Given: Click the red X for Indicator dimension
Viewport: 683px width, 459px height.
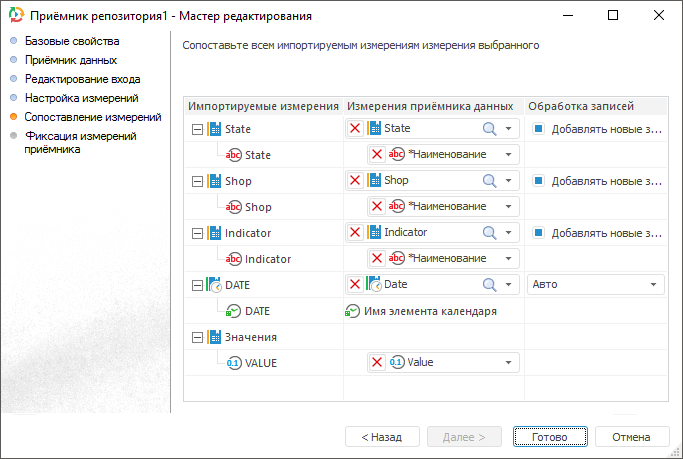Looking at the screenshot, I should tap(355, 232).
